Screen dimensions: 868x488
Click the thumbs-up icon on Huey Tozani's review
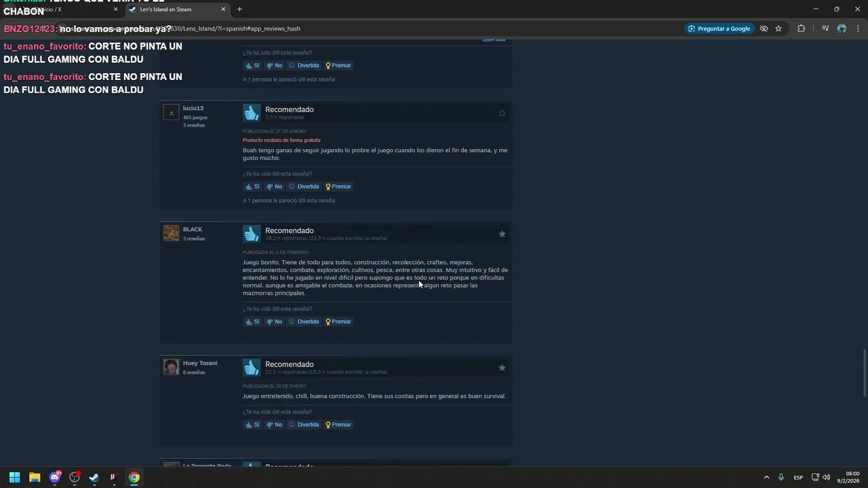click(252, 367)
